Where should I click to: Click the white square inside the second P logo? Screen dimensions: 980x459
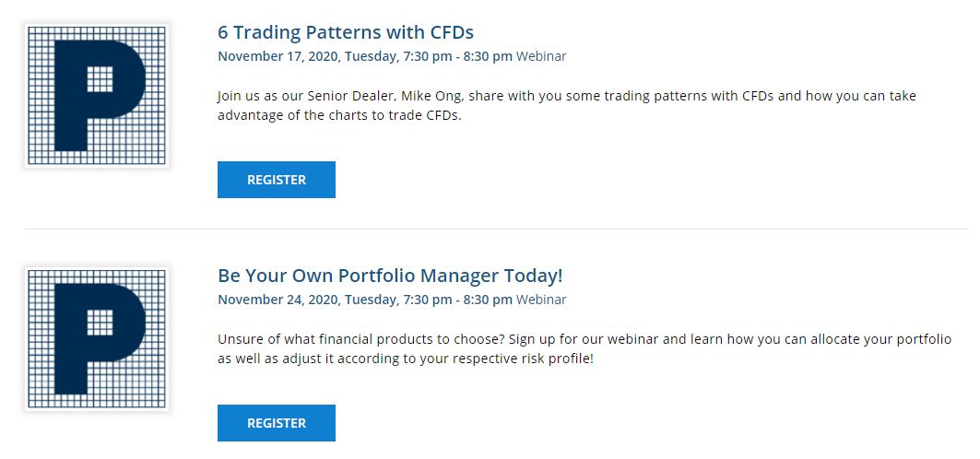(100, 323)
